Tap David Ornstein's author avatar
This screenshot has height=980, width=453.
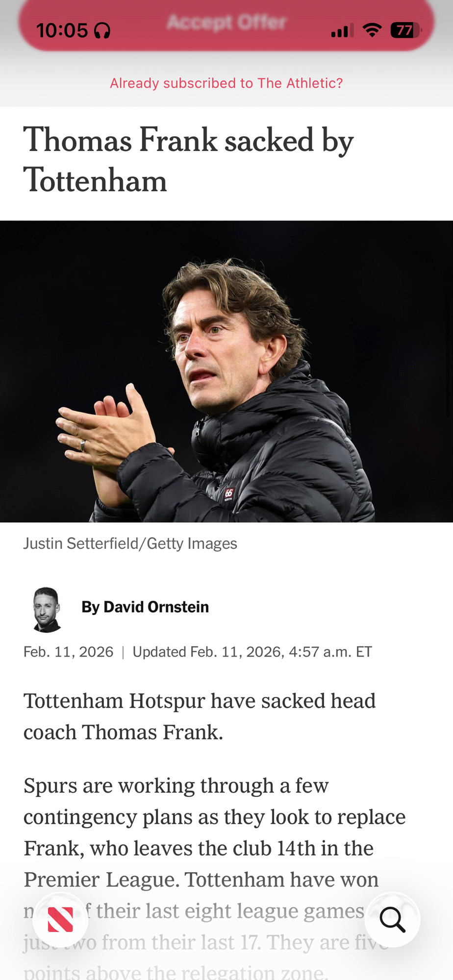point(47,609)
